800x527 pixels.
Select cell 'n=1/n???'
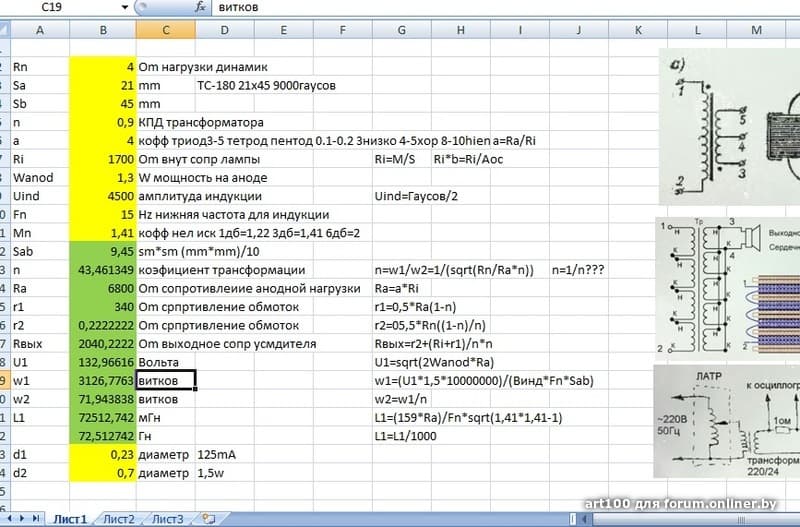[x=578, y=270]
